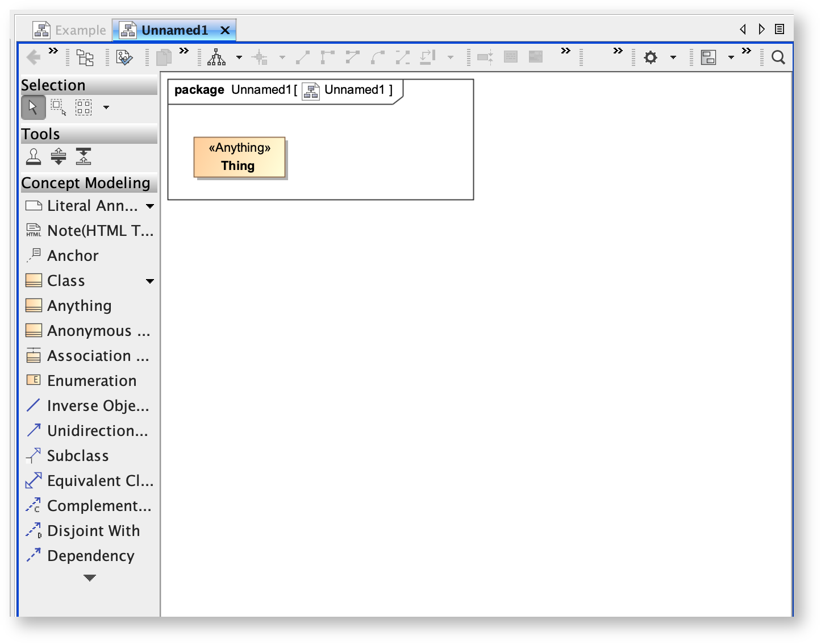The height and width of the screenshot is (644, 821).
Task: Select the Note (HTML Text) palette item
Action: point(89,231)
